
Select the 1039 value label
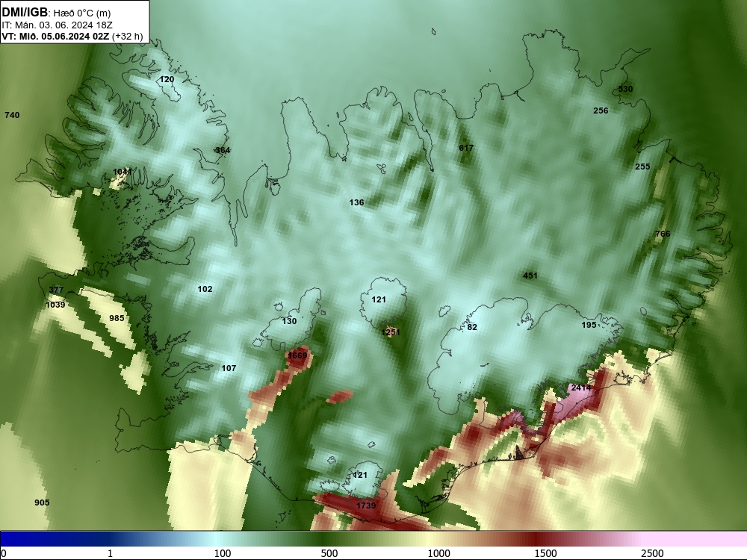tap(55, 305)
